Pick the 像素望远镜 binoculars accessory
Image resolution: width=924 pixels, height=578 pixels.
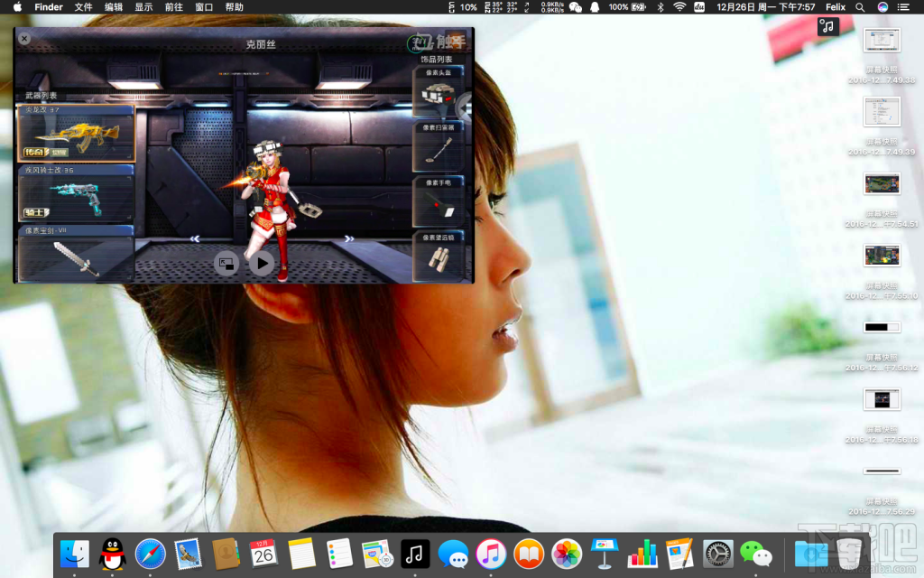tap(439, 259)
